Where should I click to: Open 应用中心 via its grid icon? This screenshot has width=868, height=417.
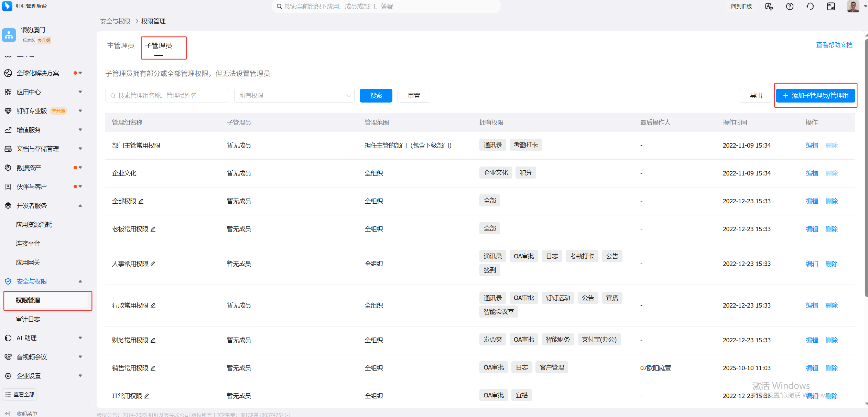point(8,92)
